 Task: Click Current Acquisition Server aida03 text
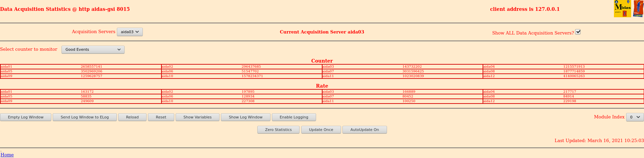tap(322, 32)
